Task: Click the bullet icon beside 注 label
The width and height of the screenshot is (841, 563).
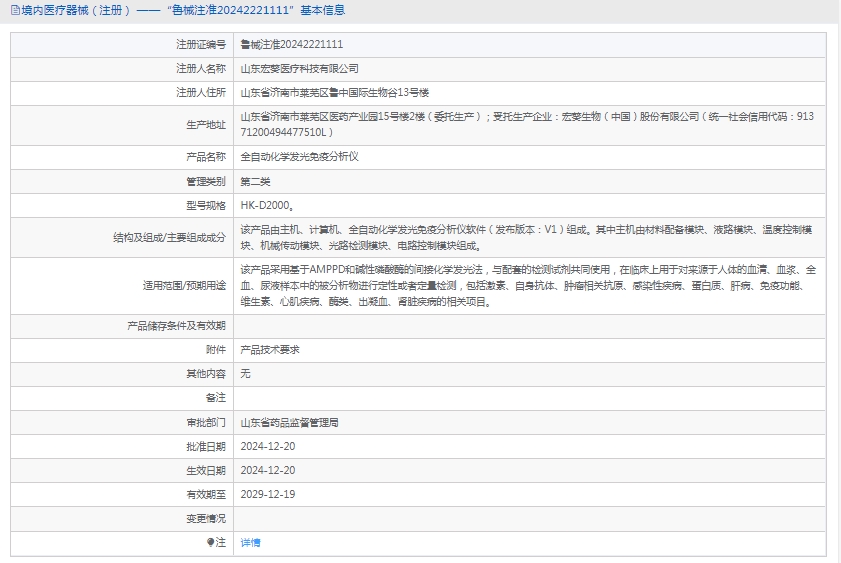Action: pos(210,542)
